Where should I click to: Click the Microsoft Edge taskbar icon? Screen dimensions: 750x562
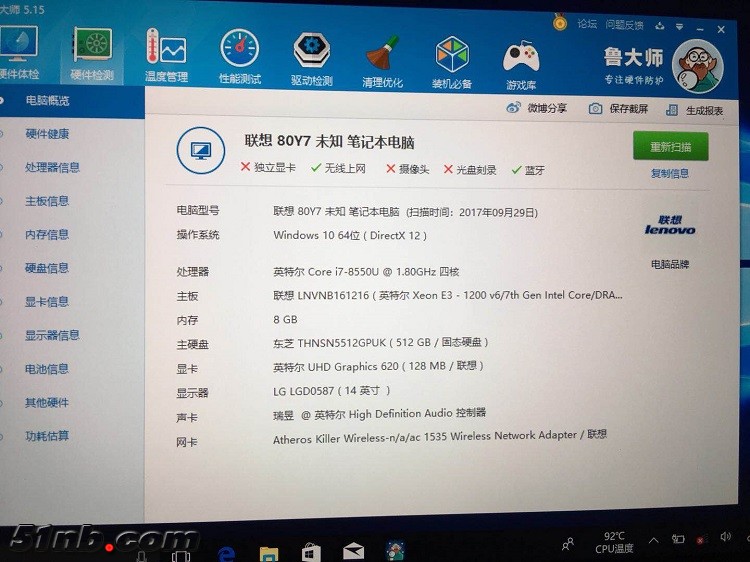pyautogui.click(x=226, y=552)
